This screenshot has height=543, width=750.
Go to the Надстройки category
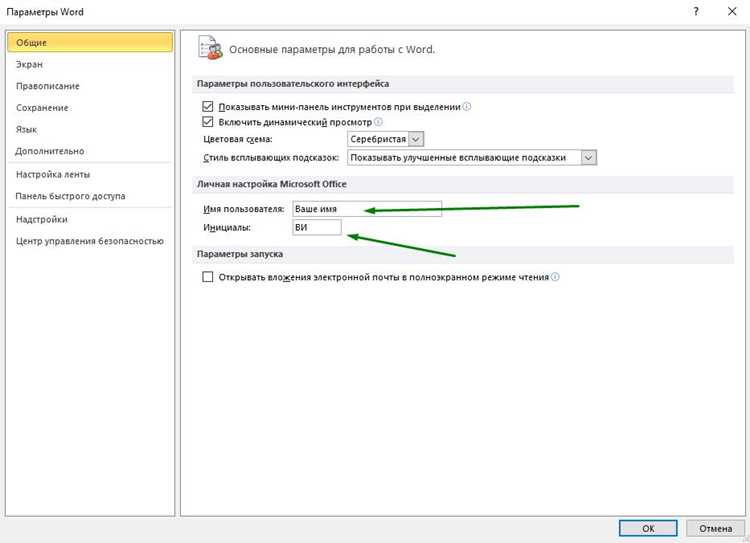point(90,219)
